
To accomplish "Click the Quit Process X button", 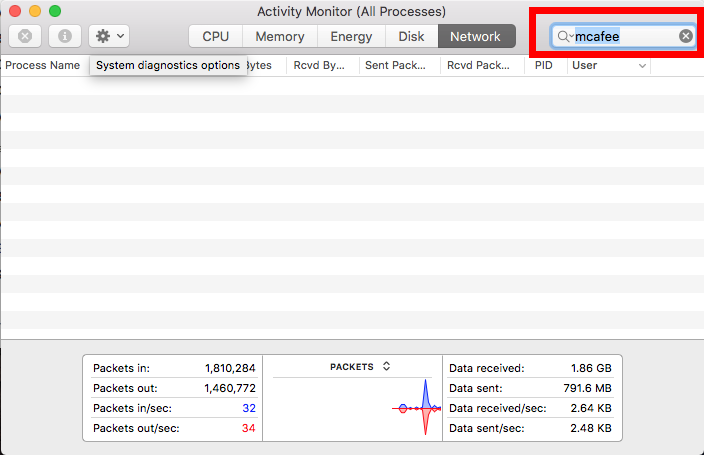I will coord(25,36).
